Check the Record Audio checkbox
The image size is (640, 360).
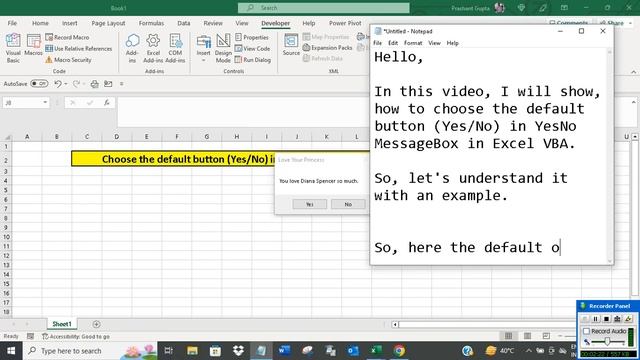(587, 331)
